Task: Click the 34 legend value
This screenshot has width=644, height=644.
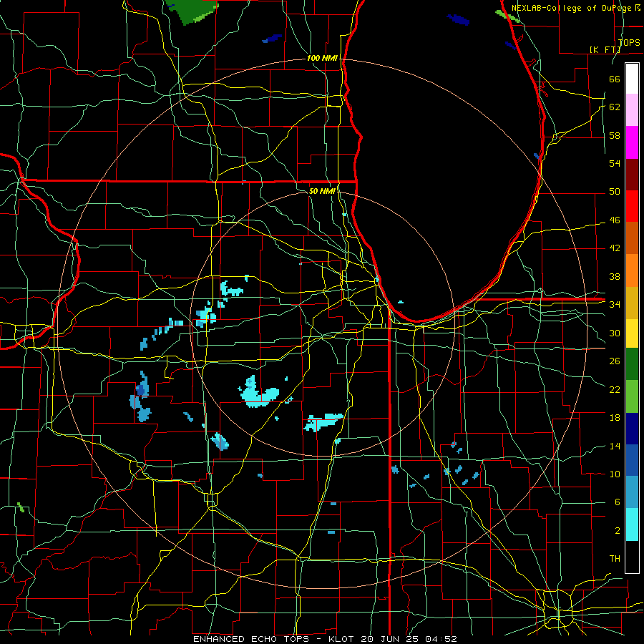Action: coord(615,304)
